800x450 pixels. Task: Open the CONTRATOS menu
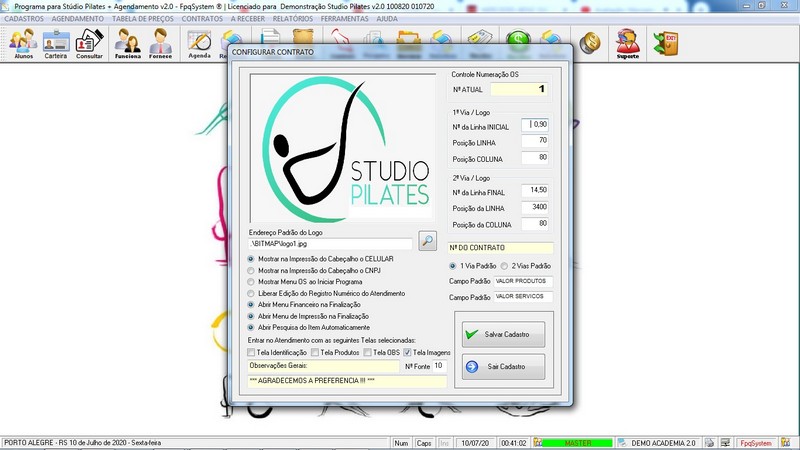click(x=202, y=19)
